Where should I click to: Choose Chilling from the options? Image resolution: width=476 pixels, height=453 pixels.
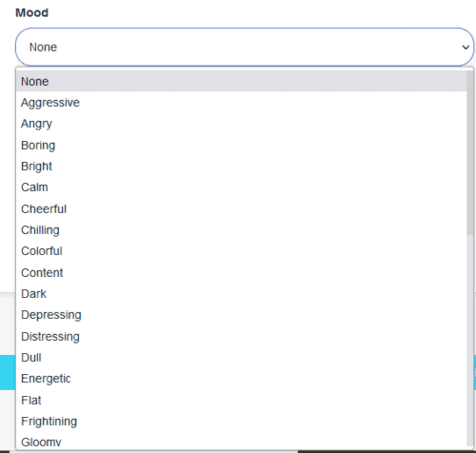click(x=241, y=230)
